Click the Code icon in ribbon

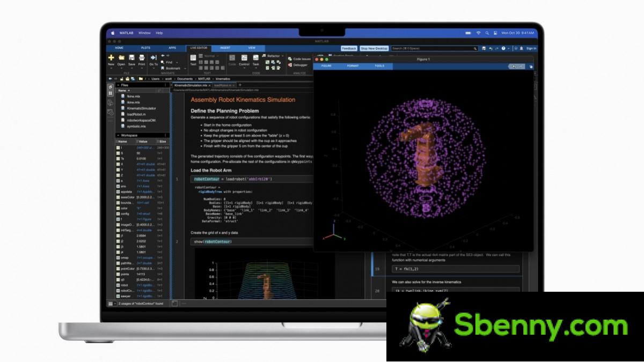coord(232,57)
